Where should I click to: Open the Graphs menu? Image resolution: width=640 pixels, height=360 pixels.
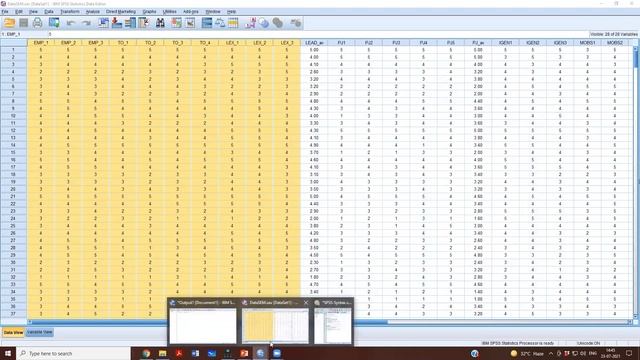[x=149, y=11]
